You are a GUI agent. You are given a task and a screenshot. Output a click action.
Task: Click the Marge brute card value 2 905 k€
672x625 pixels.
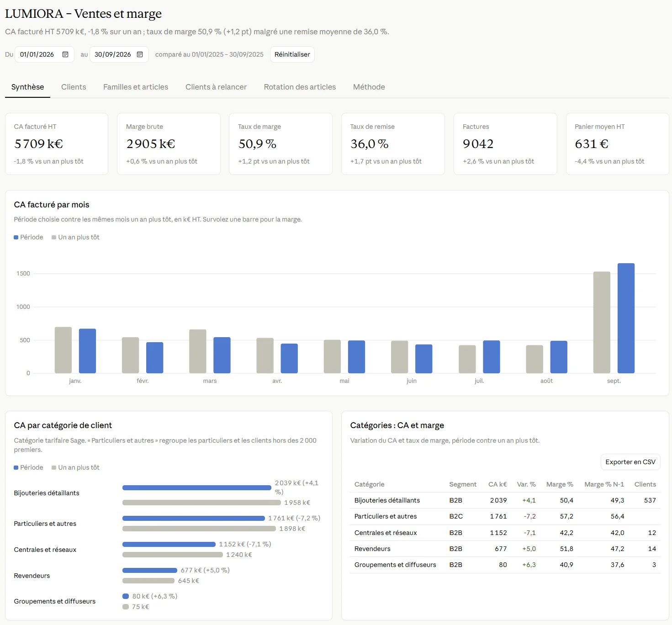coord(151,144)
